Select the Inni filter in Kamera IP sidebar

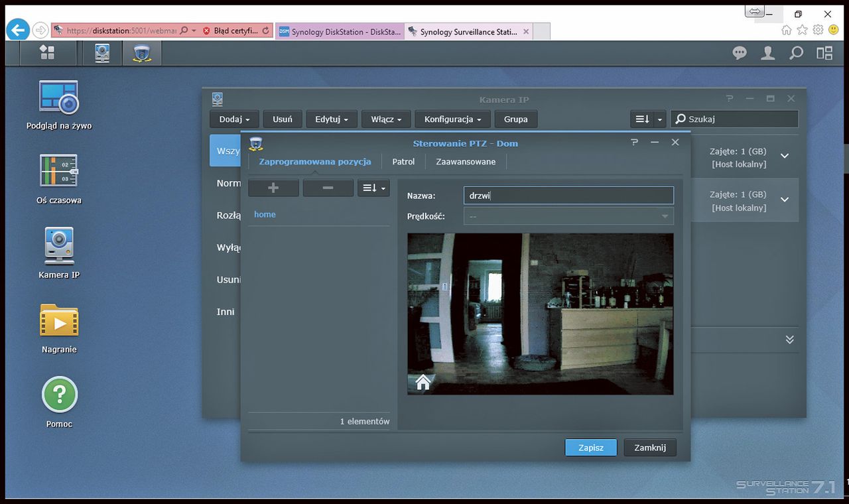coord(226,312)
